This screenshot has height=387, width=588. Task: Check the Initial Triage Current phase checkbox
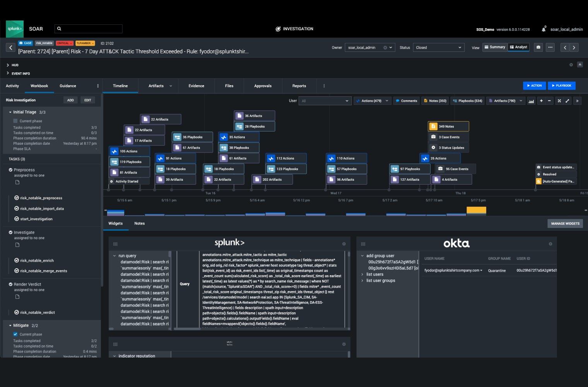pyautogui.click(x=15, y=121)
